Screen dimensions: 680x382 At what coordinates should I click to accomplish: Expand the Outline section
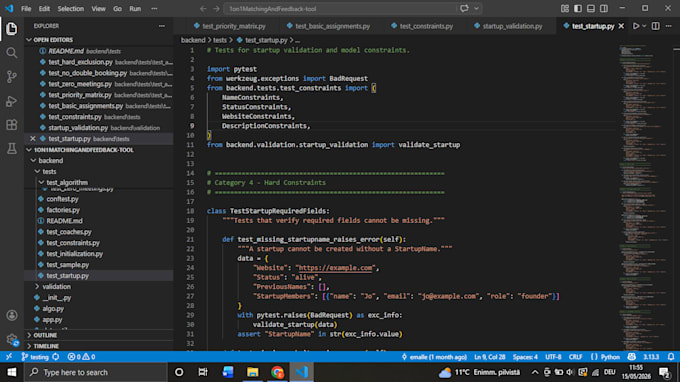tap(29, 335)
